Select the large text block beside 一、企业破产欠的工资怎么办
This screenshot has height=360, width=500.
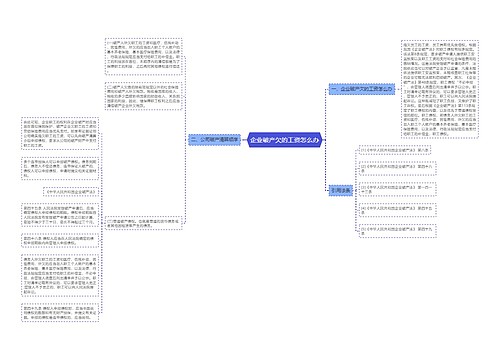click(440, 89)
